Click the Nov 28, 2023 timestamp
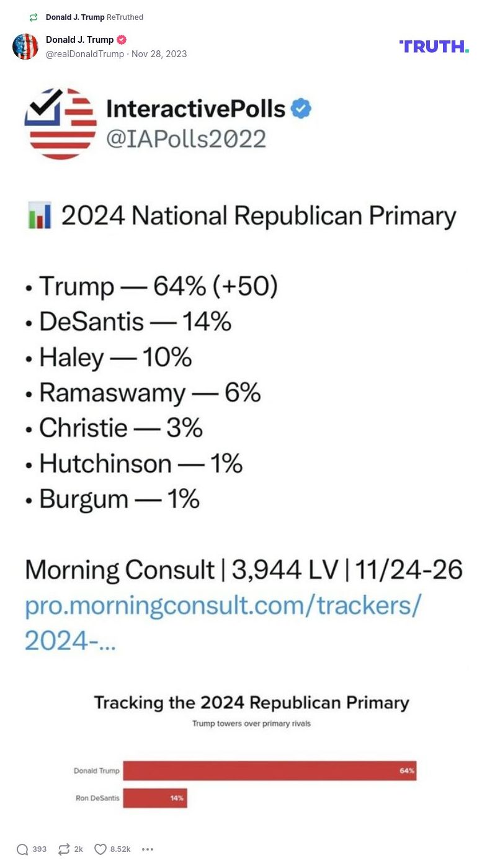This screenshot has width=482, height=868. (x=159, y=54)
